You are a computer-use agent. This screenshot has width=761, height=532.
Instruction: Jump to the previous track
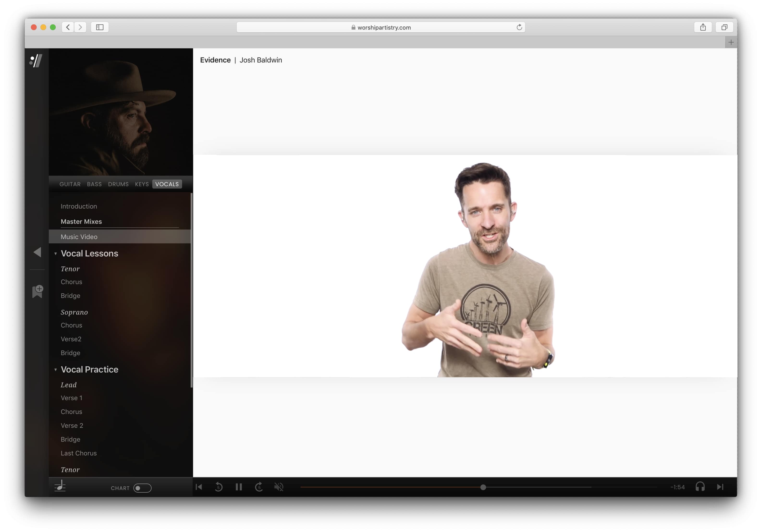pyautogui.click(x=199, y=487)
